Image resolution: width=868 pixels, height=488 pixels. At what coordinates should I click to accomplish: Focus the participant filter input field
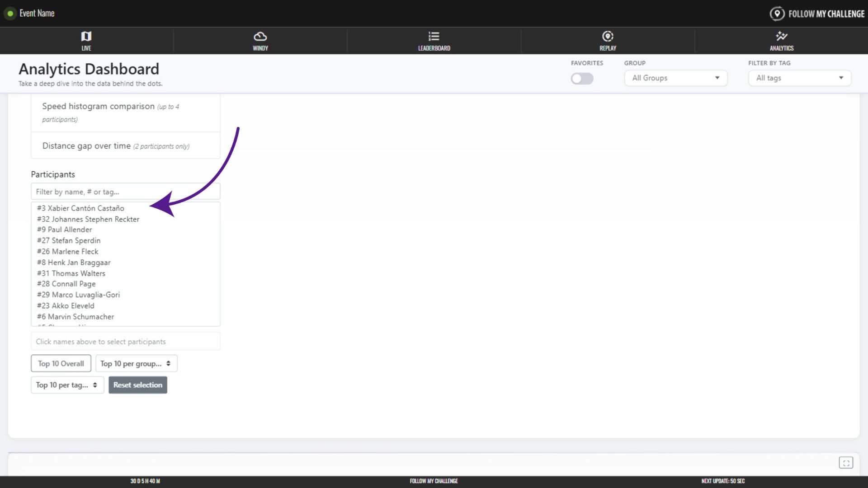[x=125, y=192]
